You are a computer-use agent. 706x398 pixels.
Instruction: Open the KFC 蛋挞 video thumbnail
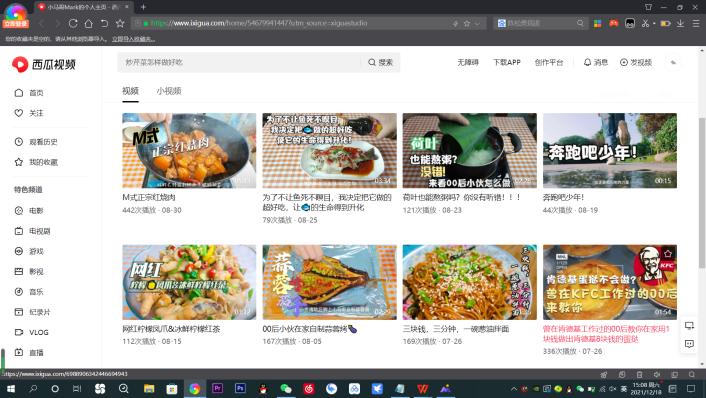point(610,282)
